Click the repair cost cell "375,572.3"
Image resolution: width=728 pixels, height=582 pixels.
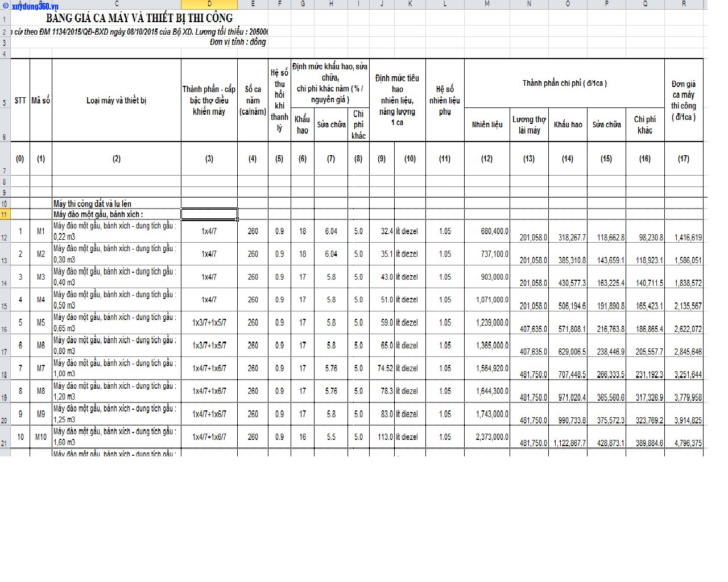606,414
